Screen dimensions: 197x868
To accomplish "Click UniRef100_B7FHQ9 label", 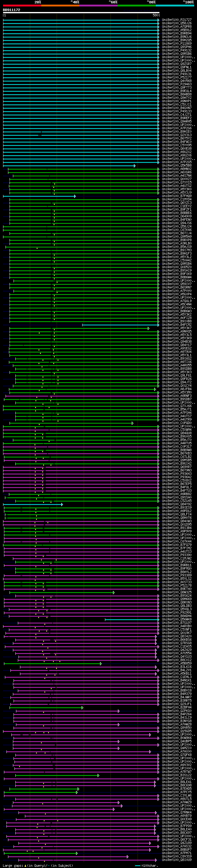I will pos(176,196).
